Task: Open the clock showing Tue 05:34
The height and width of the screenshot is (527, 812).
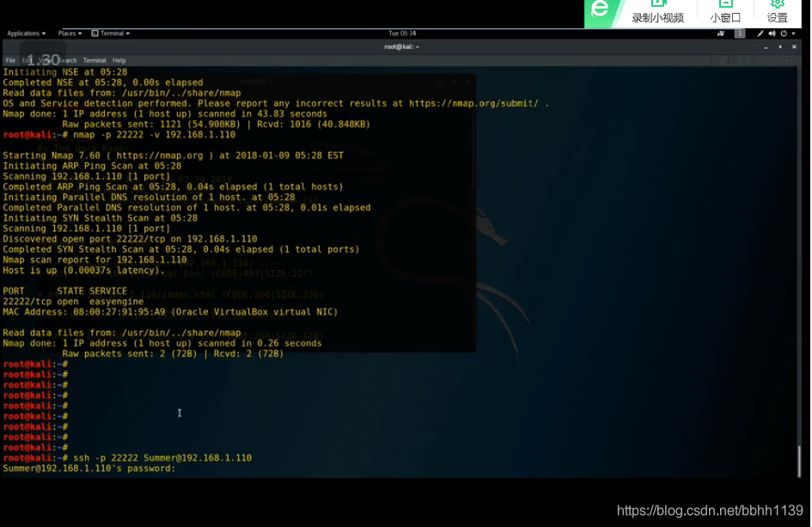Action: point(402,34)
